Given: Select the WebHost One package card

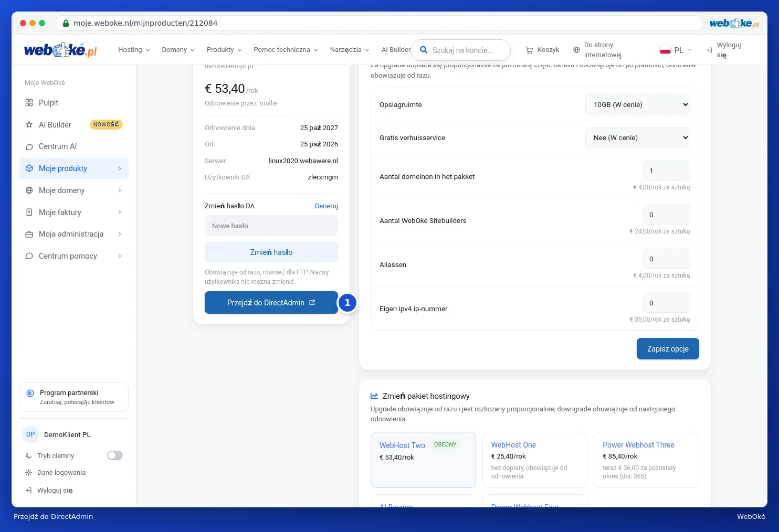Looking at the screenshot, I should click(534, 460).
